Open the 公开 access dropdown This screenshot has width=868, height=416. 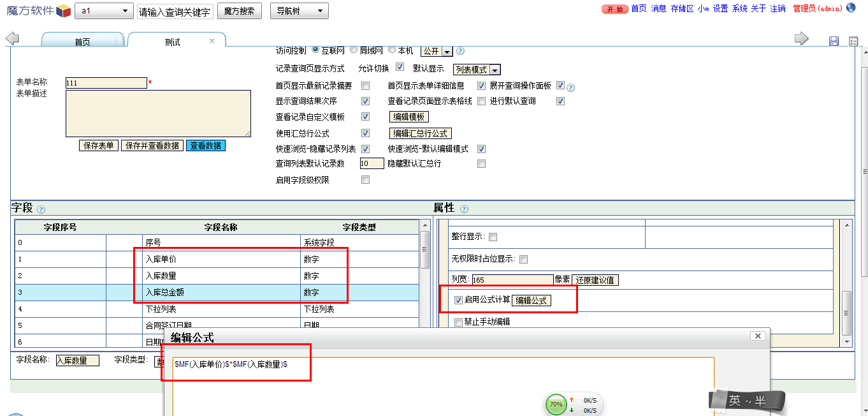(437, 52)
